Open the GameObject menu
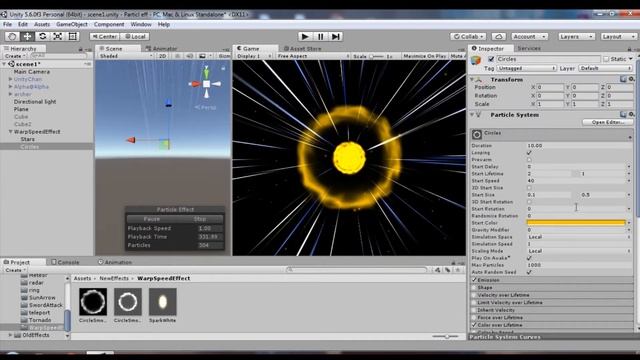Viewport: 640px width, 360px height. [72, 24]
